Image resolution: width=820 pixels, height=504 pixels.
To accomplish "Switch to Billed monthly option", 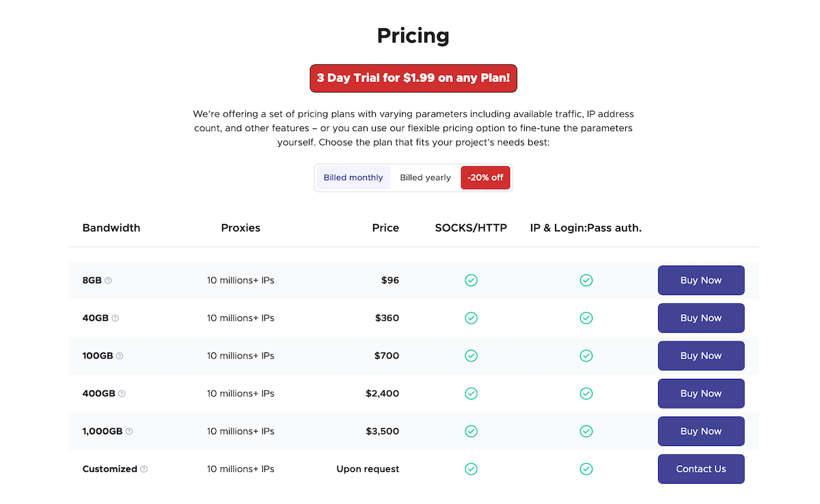I will (353, 178).
